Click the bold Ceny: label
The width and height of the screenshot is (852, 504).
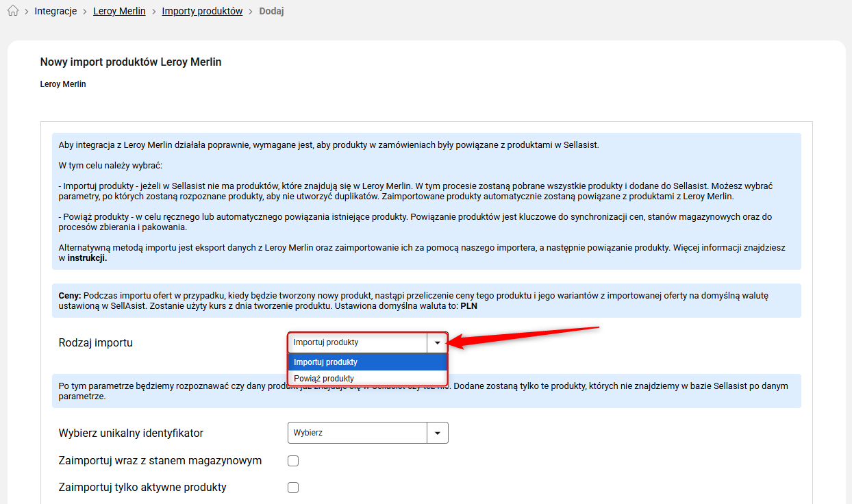70,295
